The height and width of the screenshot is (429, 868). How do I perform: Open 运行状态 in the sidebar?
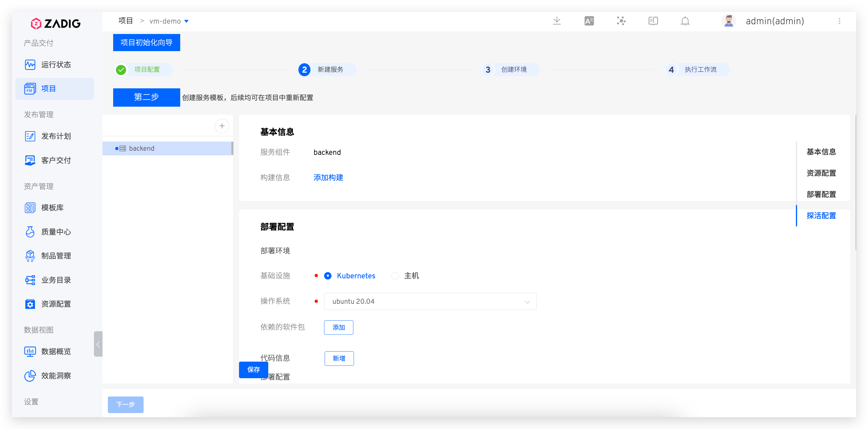[56, 65]
